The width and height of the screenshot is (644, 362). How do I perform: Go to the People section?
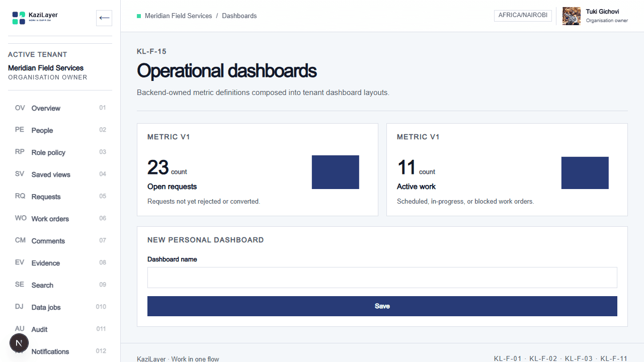tap(60, 130)
